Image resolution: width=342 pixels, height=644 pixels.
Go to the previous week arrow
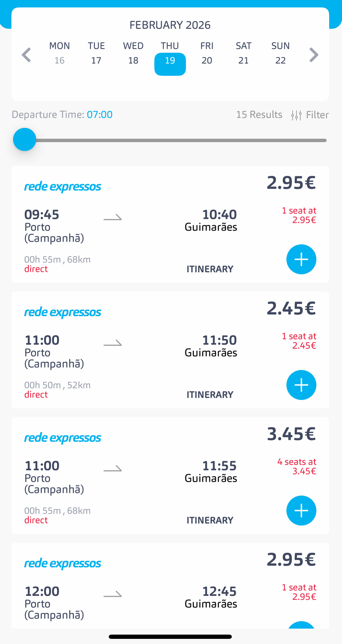pos(27,55)
